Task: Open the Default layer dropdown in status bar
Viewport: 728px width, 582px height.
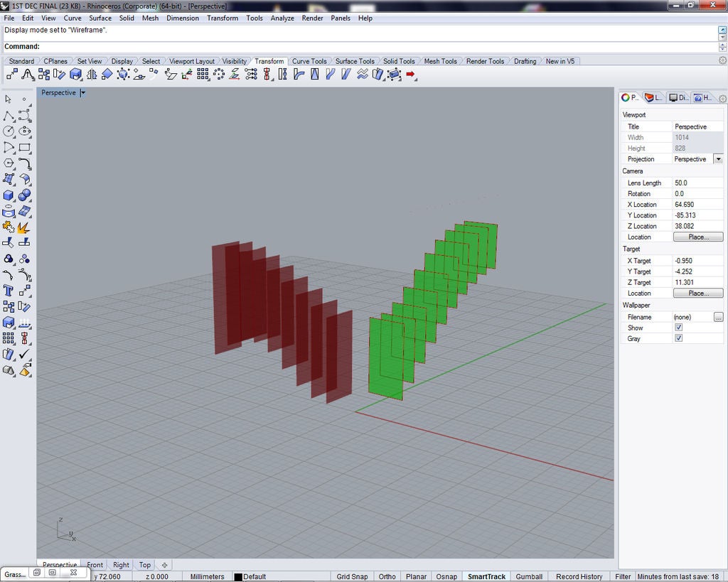Action: coord(254,576)
